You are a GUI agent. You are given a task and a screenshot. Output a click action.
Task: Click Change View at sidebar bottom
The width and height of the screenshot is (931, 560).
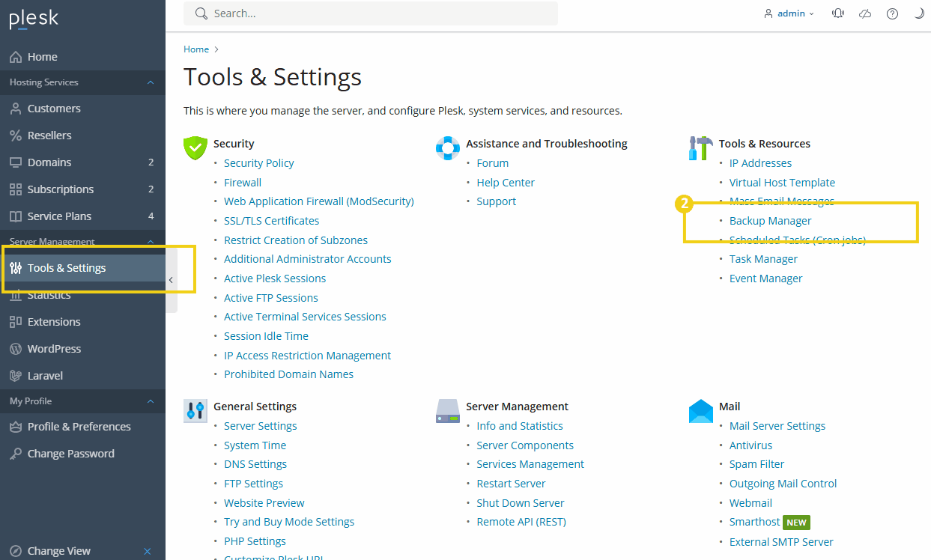[59, 551]
